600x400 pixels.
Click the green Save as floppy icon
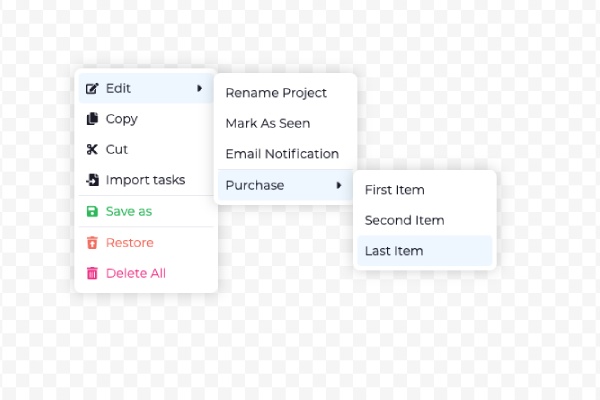92,211
